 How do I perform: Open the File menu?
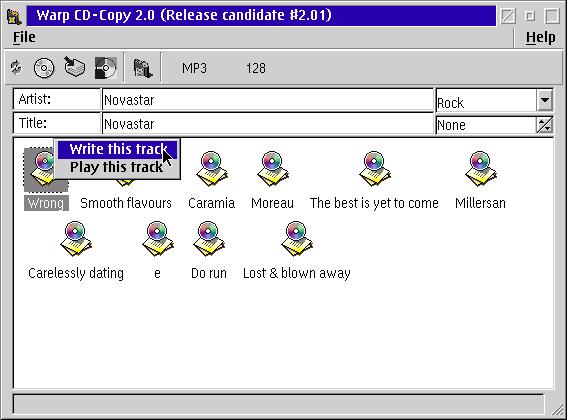point(24,37)
